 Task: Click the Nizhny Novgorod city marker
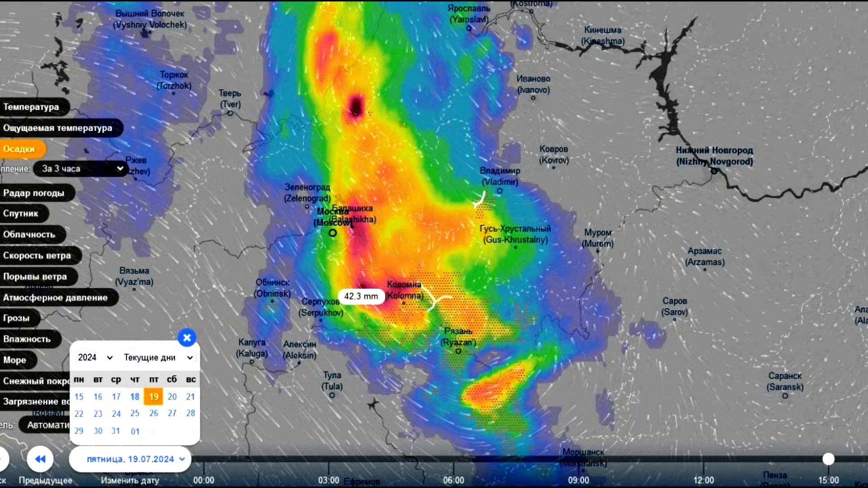(714, 171)
